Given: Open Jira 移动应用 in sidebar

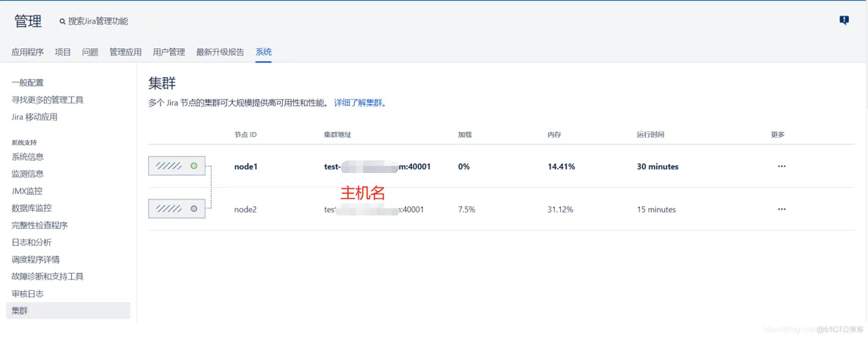Looking at the screenshot, I should 34,117.
